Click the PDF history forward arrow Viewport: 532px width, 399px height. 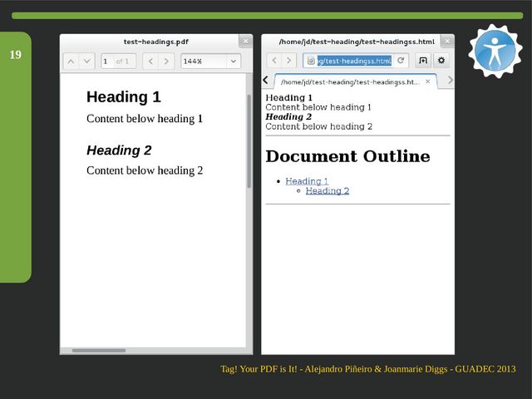tap(166, 61)
